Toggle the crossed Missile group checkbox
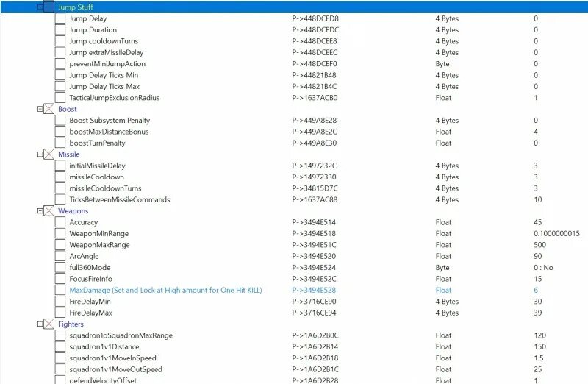 (x=49, y=154)
